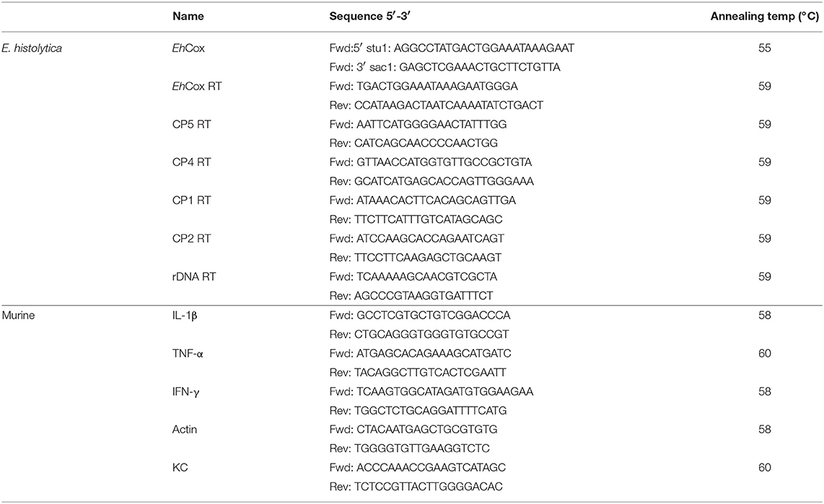
Task: Click the Name column header
Action: pyautogui.click(x=188, y=17)
